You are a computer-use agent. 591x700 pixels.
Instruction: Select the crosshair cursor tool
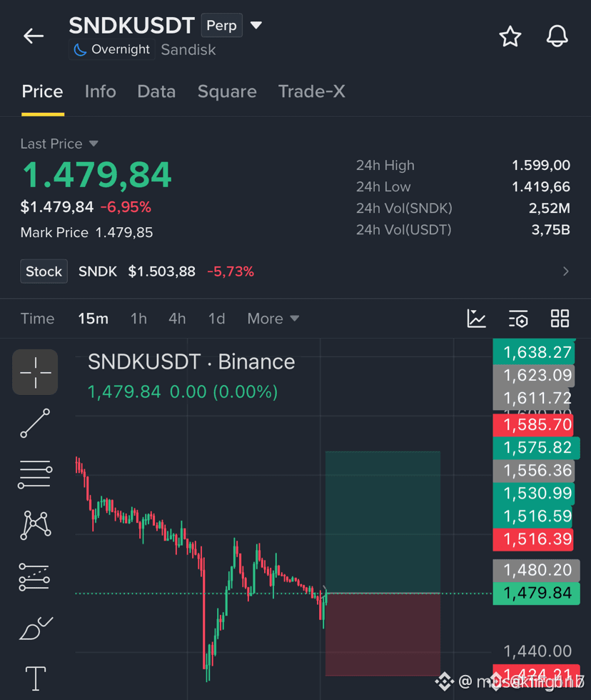(x=35, y=372)
